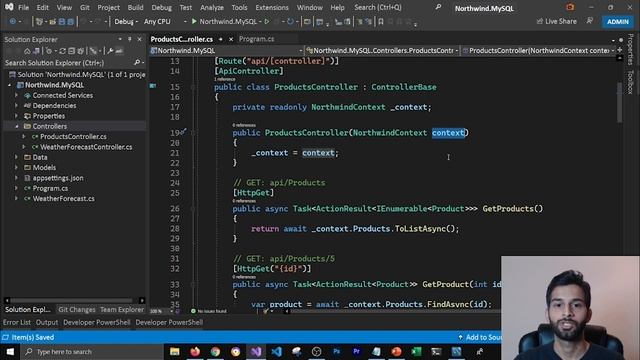Open the vertical Properties side tab

click(x=631, y=49)
